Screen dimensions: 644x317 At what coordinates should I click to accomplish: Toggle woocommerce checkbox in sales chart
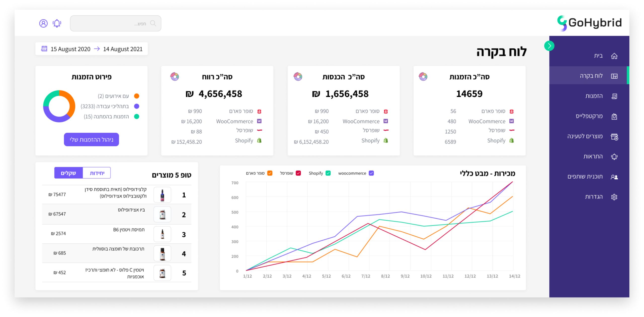[x=371, y=173]
